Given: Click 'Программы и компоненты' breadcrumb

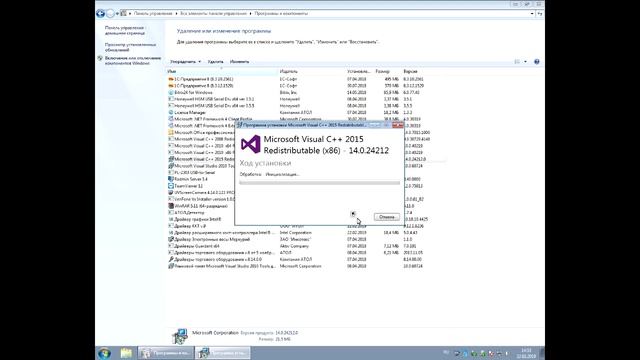Looking at the screenshot, I should click(x=281, y=13).
